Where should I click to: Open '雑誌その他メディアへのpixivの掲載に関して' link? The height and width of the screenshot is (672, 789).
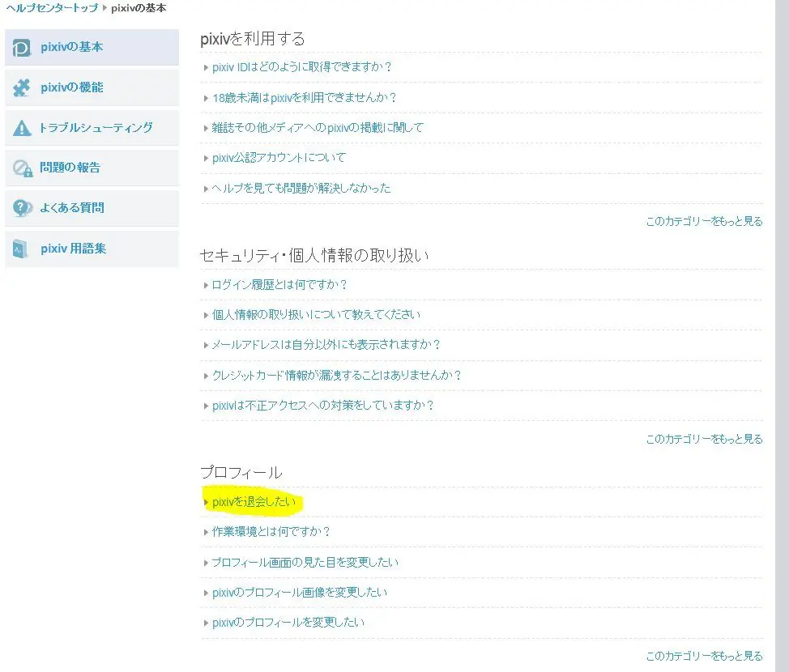click(318, 128)
